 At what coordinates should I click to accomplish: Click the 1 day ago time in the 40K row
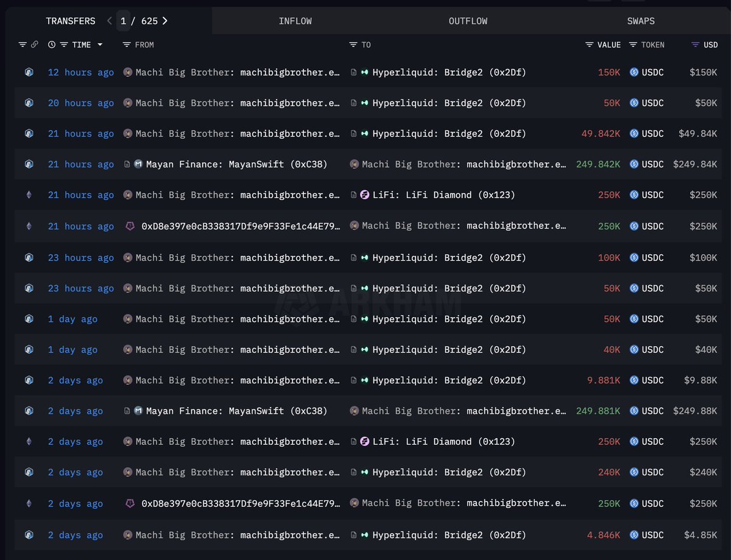72,350
